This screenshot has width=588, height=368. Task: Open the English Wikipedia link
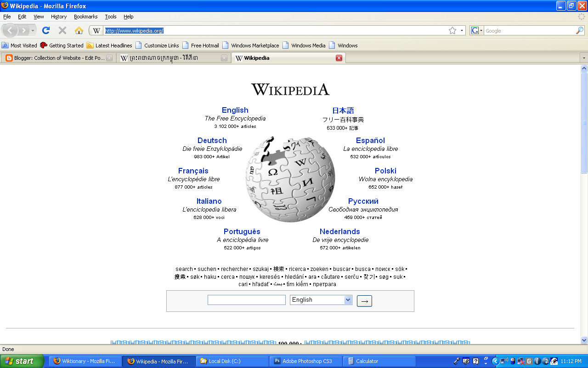(235, 110)
